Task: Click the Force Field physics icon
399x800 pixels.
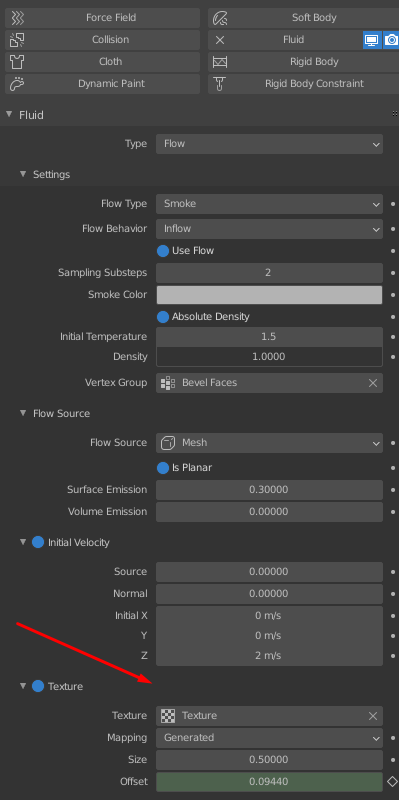Action: [17, 18]
